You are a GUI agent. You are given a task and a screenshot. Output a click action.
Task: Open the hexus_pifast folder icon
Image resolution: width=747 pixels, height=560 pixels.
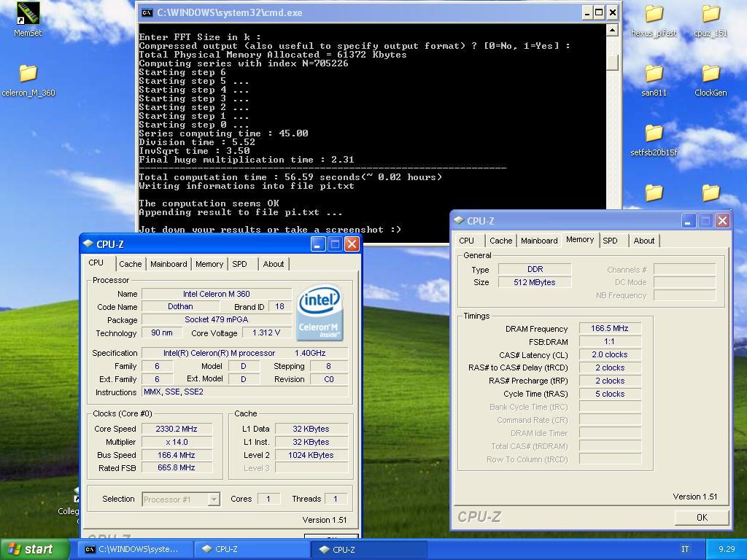pyautogui.click(x=654, y=21)
